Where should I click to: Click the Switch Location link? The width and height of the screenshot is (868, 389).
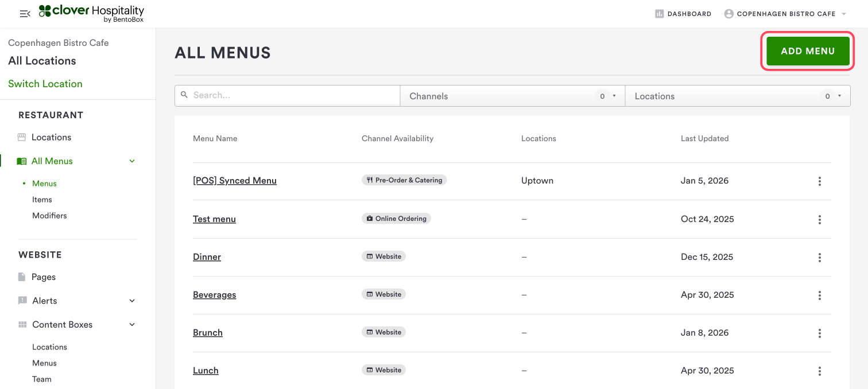coord(45,84)
